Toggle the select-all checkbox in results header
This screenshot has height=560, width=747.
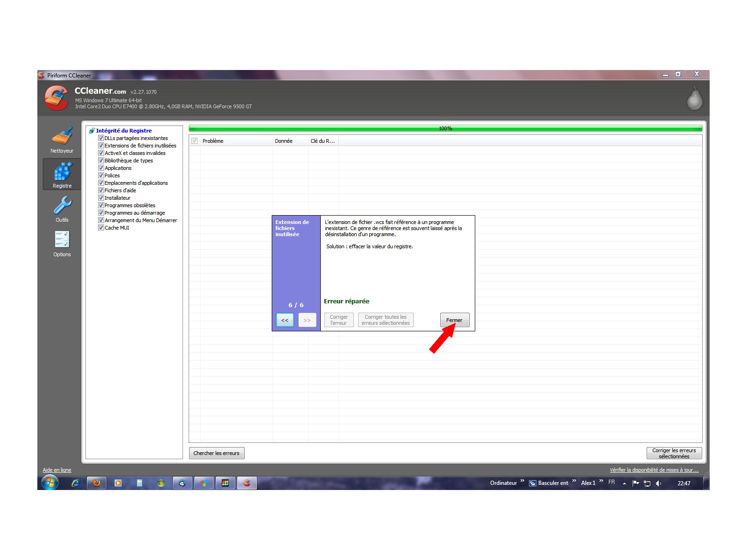point(195,141)
